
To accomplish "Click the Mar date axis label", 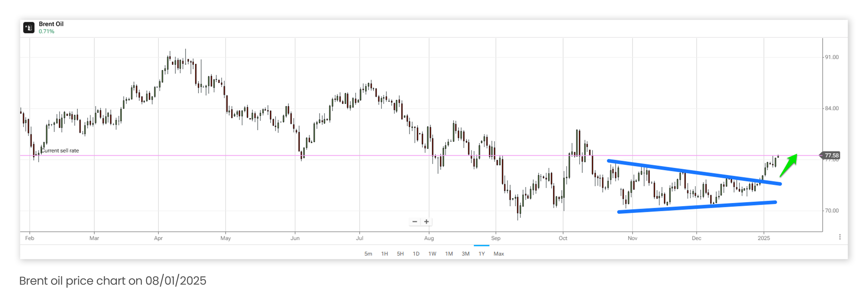I will pos(94,238).
